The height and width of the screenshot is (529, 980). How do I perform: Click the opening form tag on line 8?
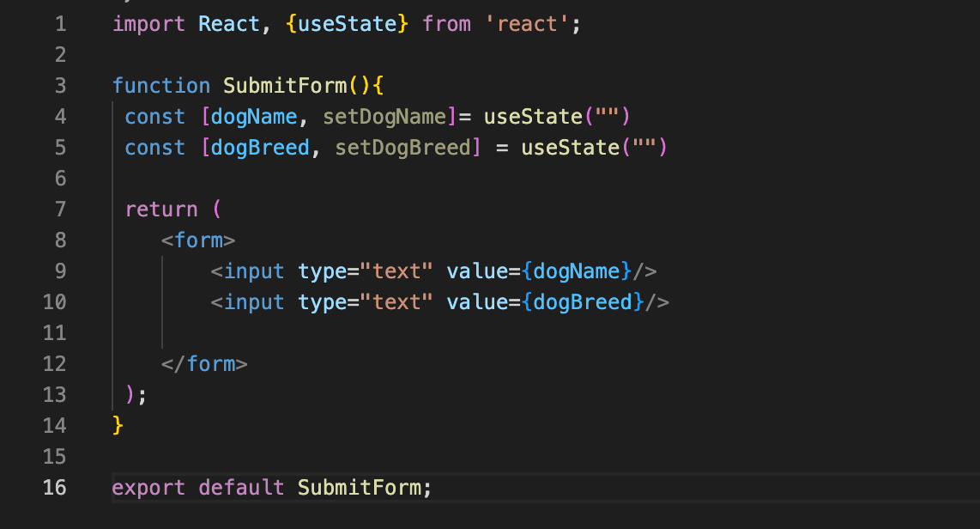pos(199,240)
